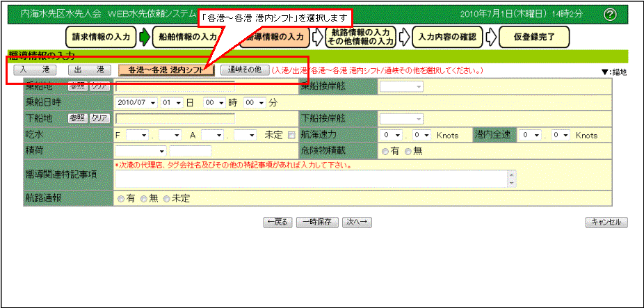644x308 pixels.
Task: Click 参照 button for 乗船地
Action: tap(77, 86)
